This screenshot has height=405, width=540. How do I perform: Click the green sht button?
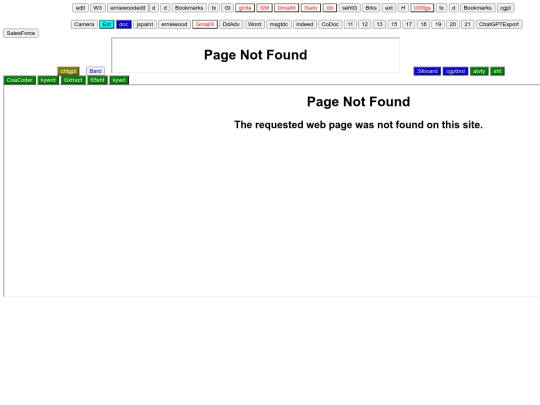coord(497,71)
